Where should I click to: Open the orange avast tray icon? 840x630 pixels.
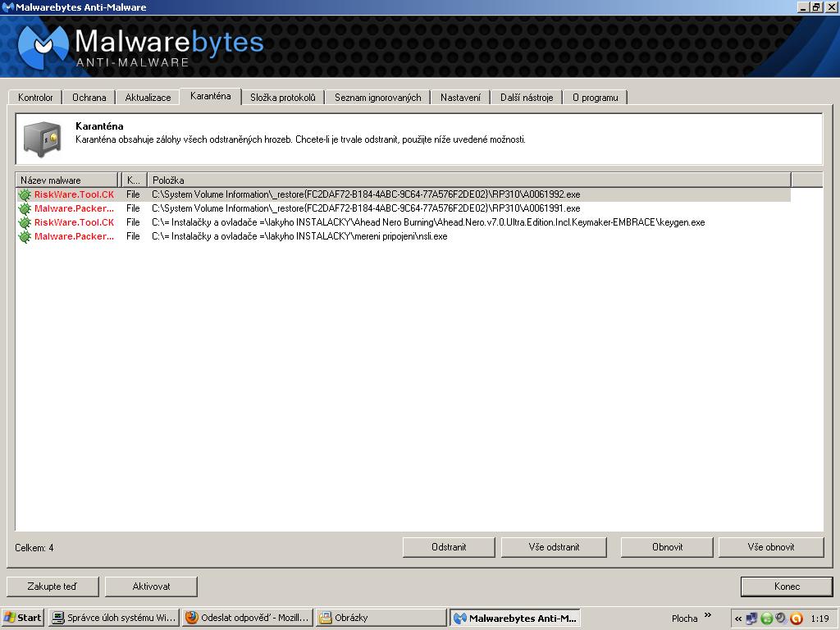coord(796,619)
